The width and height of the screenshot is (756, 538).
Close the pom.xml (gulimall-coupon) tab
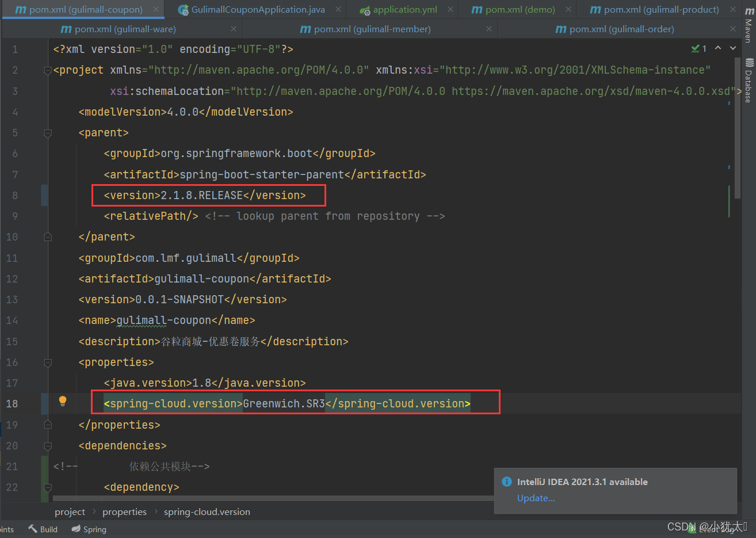coord(155,10)
